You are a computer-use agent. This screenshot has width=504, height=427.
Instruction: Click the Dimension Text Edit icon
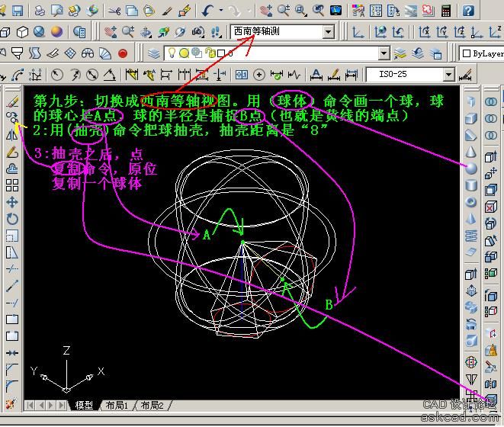click(334, 75)
